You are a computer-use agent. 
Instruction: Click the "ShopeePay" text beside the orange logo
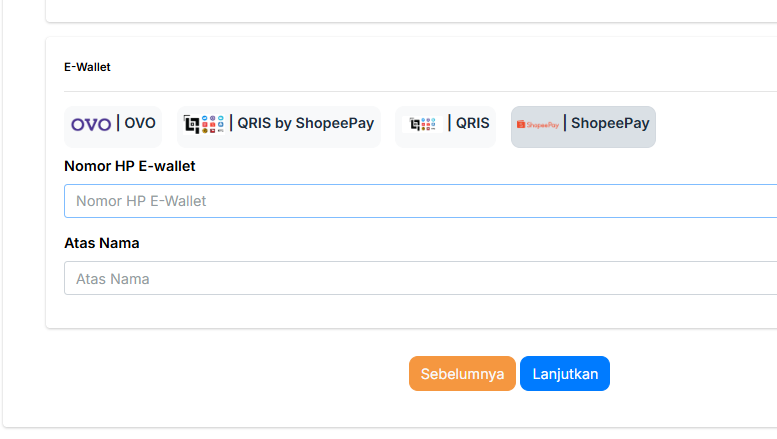click(x=610, y=124)
